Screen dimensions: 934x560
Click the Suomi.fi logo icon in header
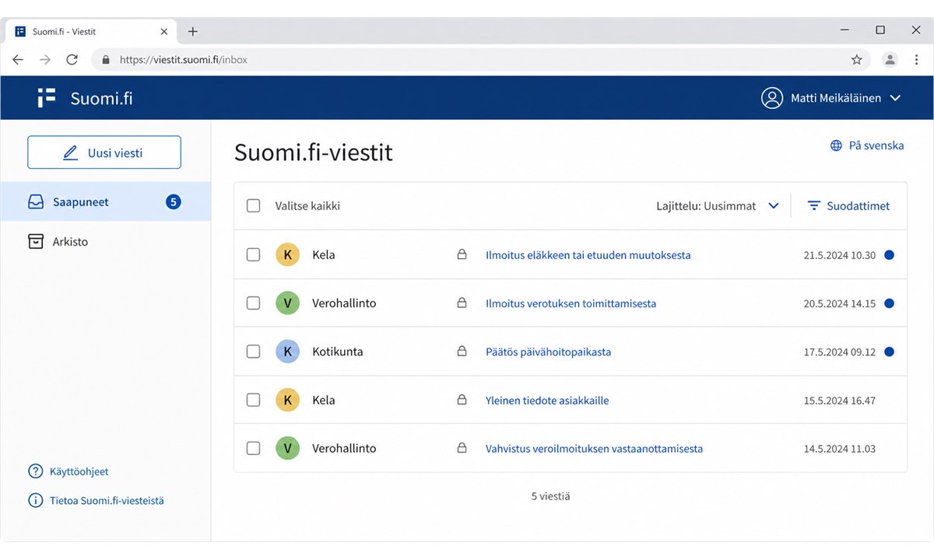tap(47, 98)
